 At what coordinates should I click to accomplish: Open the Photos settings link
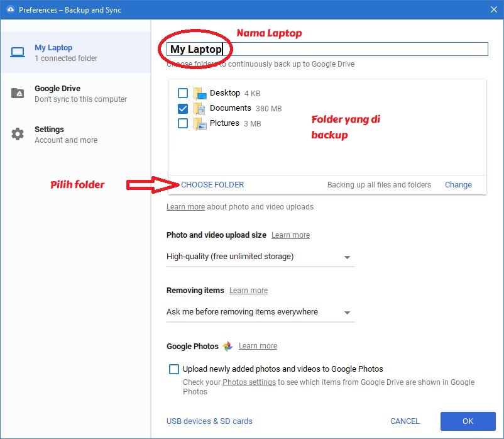249,382
